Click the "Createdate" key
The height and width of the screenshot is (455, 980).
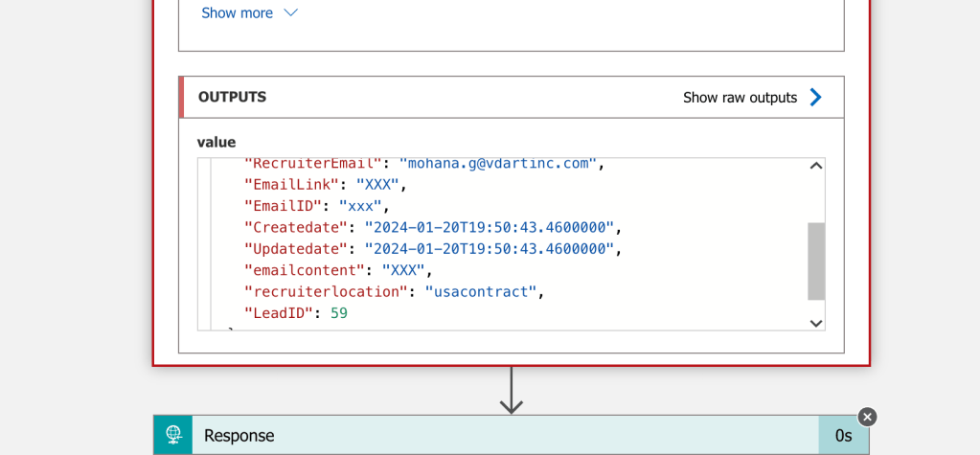click(296, 227)
